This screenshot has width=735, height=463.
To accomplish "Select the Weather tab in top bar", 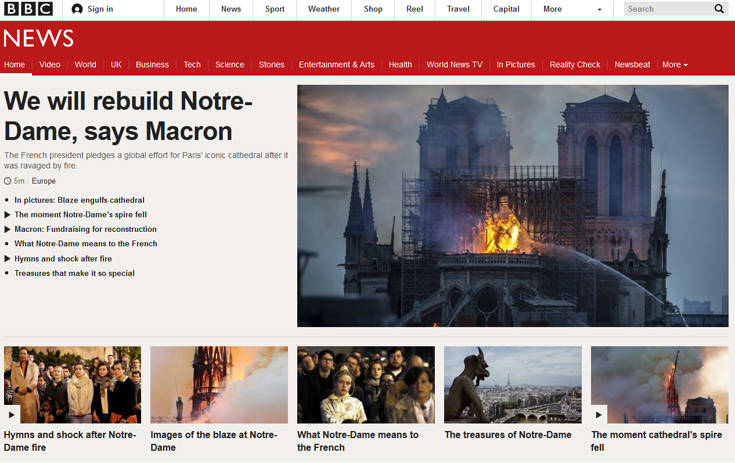I will tap(324, 9).
